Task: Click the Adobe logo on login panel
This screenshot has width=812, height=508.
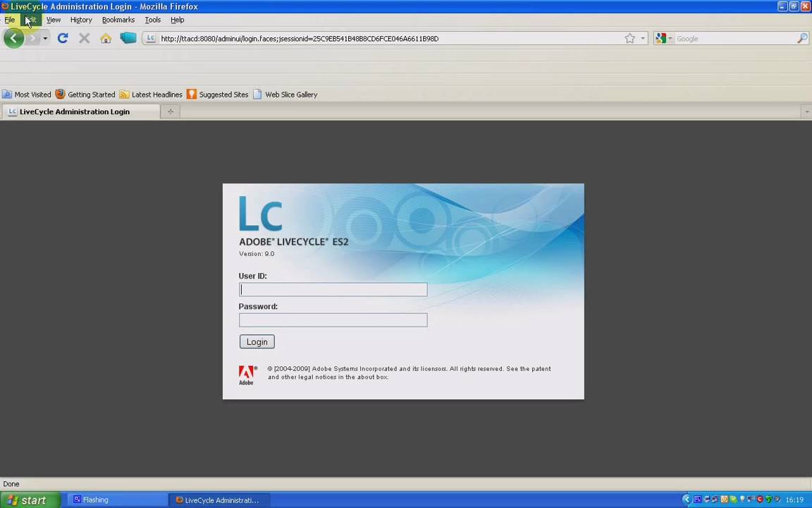Action: pos(247,375)
